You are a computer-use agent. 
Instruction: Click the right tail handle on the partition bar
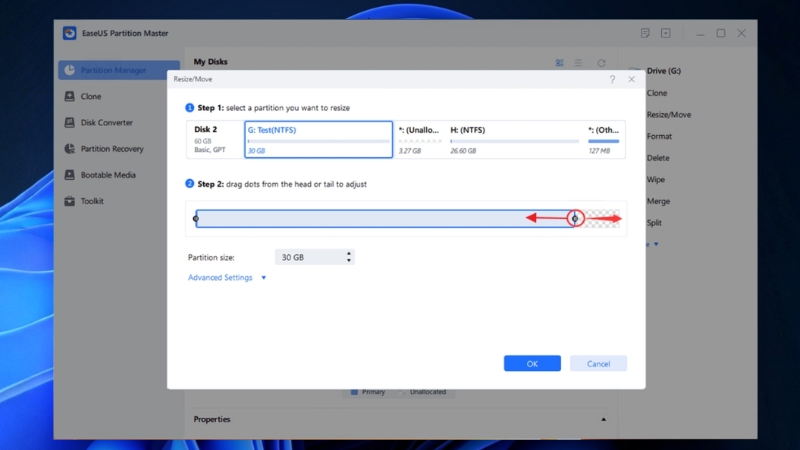(x=575, y=218)
